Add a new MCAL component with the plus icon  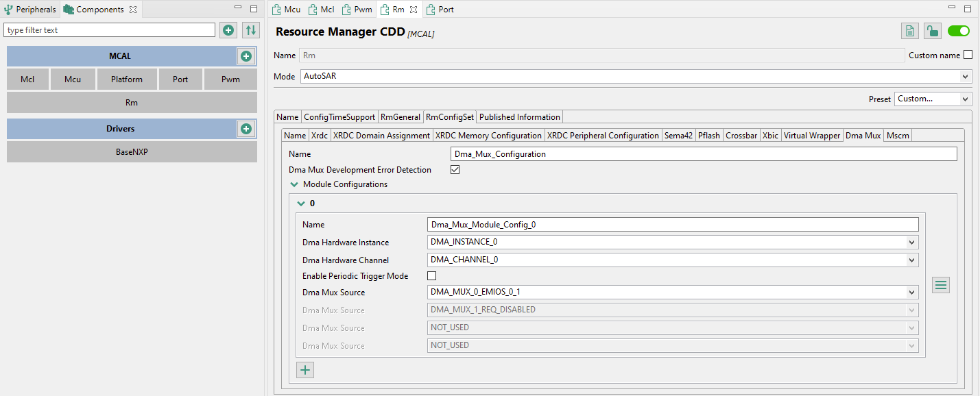click(246, 56)
